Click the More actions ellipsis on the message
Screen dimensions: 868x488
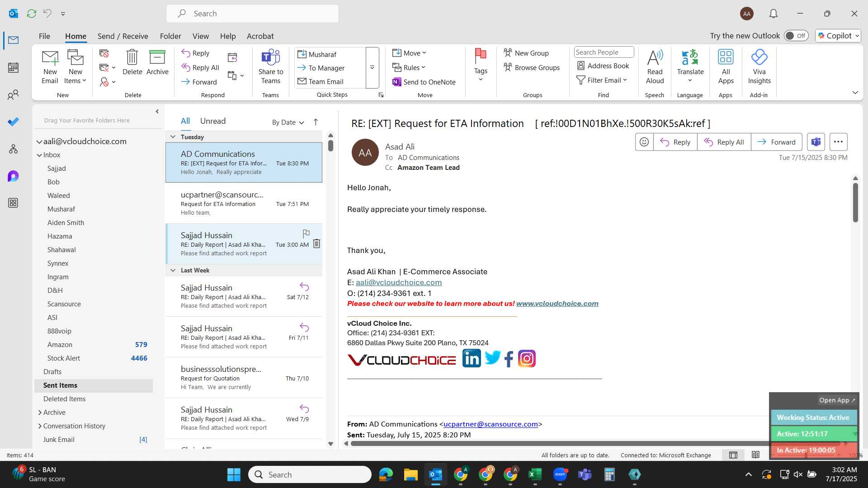[x=838, y=142]
